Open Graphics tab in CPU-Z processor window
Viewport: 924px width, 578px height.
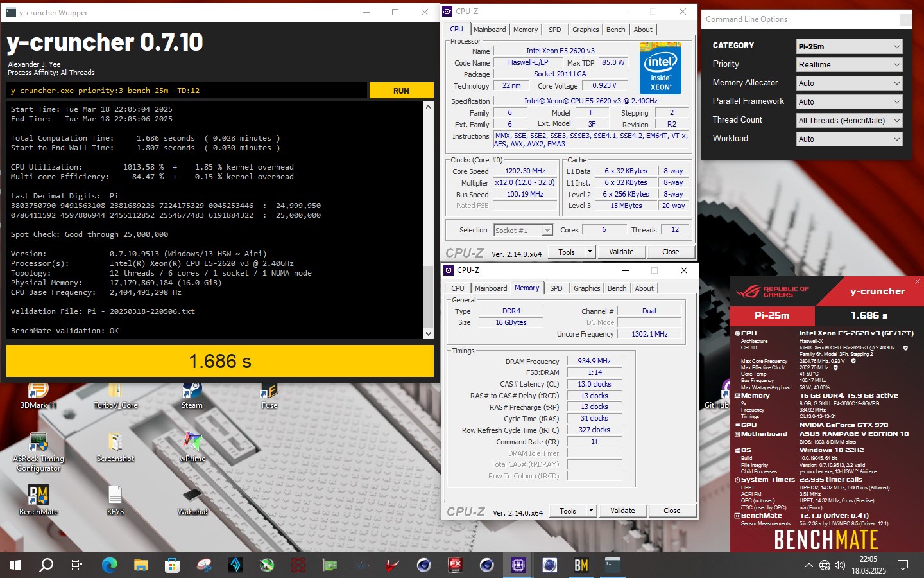[585, 30]
